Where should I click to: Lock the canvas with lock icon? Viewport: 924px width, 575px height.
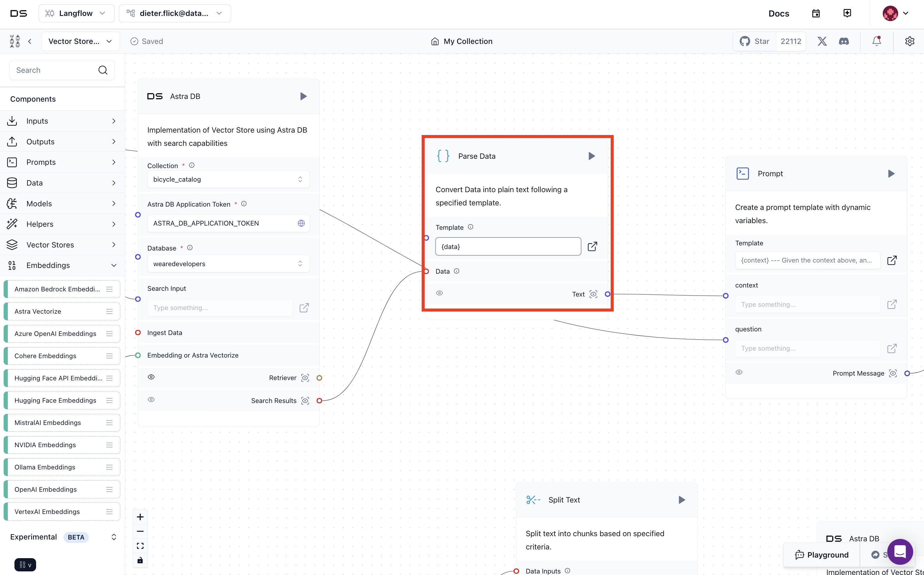[140, 560]
